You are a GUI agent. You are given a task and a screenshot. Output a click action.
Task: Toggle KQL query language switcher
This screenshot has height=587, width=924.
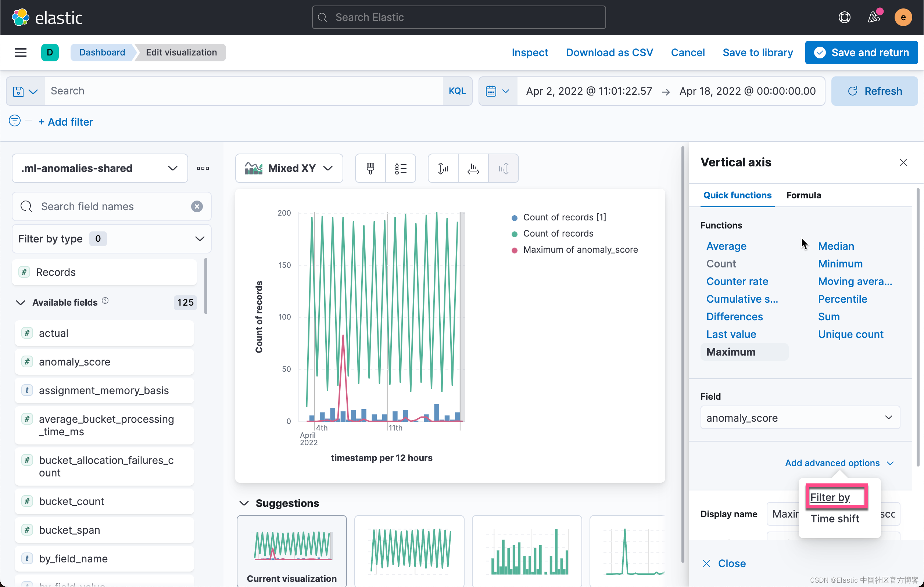tap(456, 91)
